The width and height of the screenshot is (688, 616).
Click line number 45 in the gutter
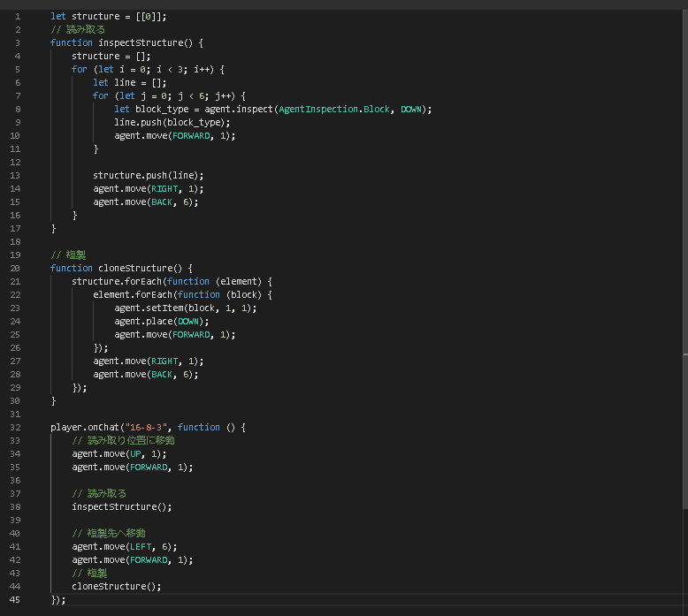[16, 599]
